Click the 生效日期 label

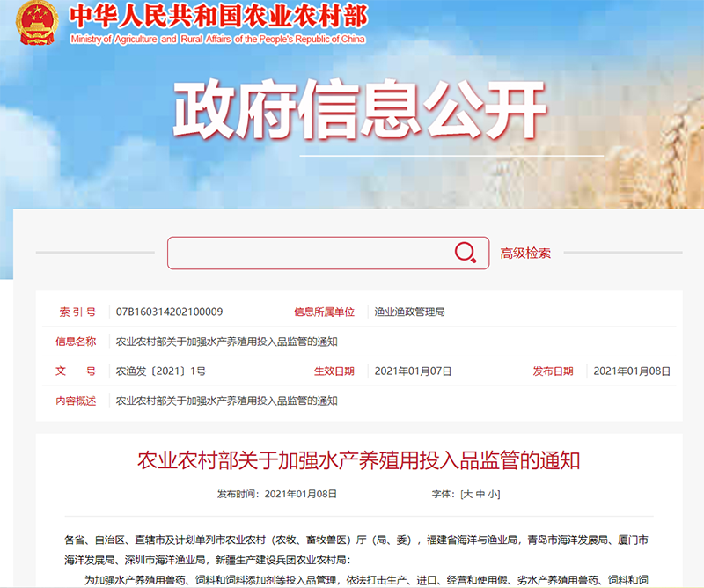click(x=334, y=371)
